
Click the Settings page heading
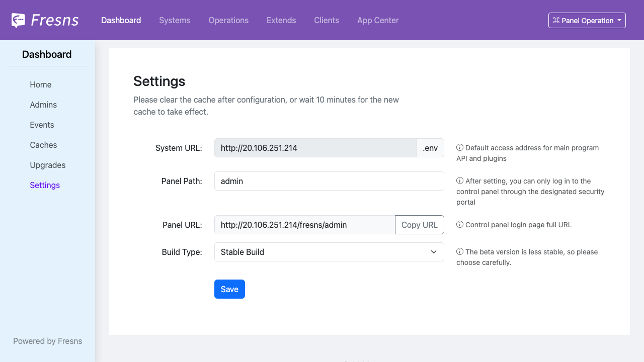159,81
